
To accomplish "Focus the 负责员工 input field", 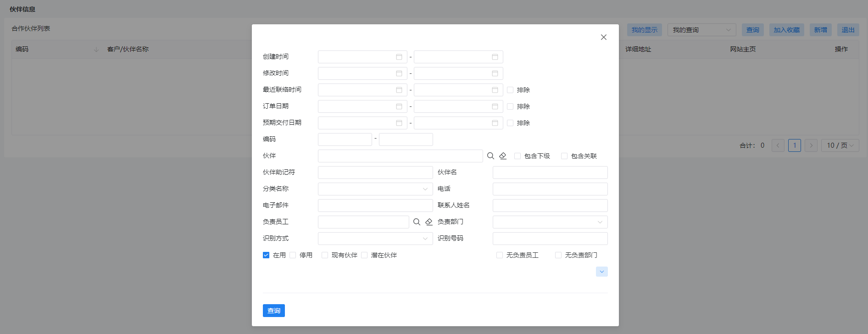I will [363, 222].
